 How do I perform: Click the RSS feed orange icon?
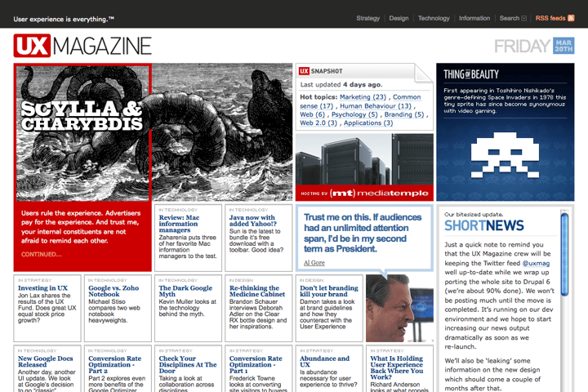(571, 18)
